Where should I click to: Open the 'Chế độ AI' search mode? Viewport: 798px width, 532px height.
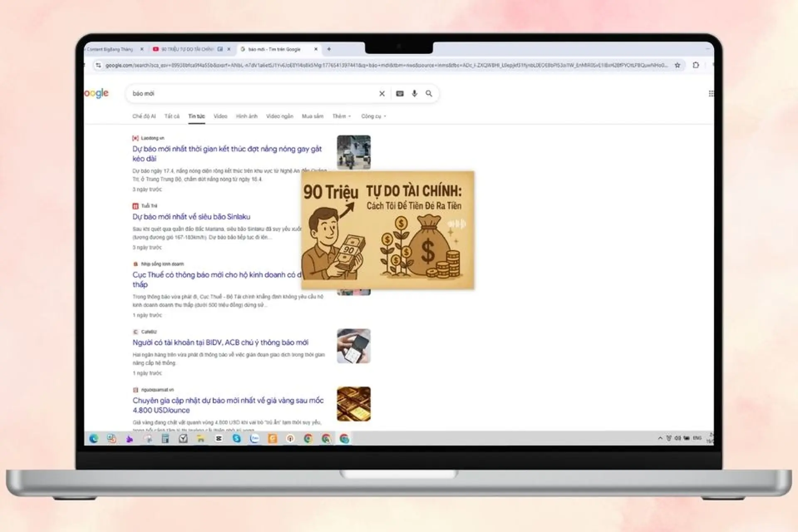tap(144, 116)
